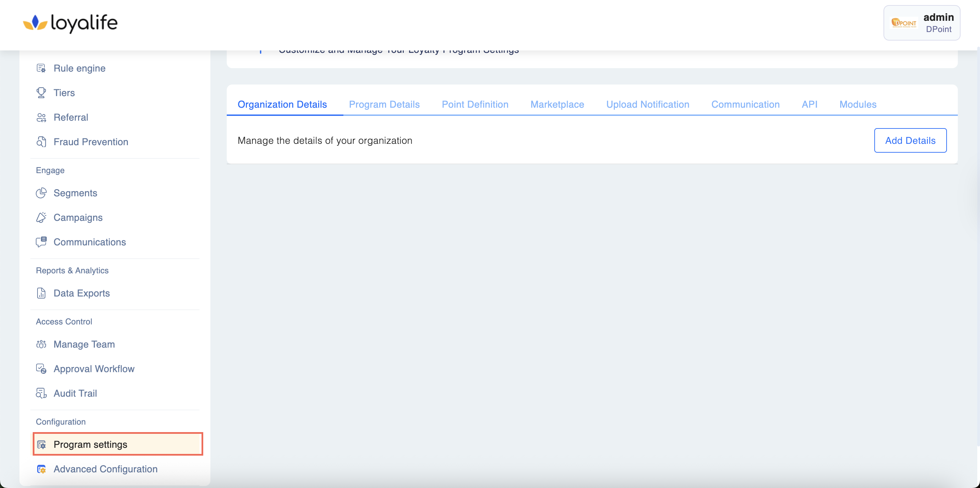Click the Segments pie chart icon
Image resolution: width=980 pixels, height=488 pixels.
click(x=41, y=193)
